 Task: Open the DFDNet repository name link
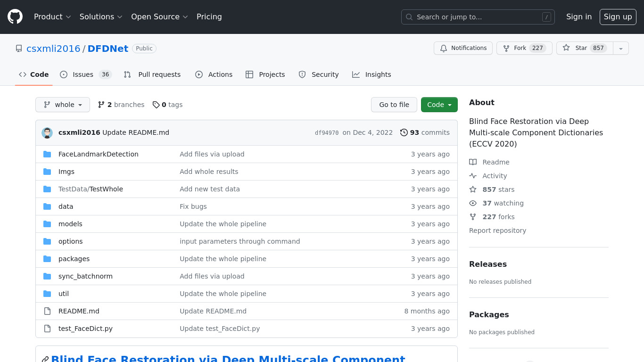(x=108, y=49)
